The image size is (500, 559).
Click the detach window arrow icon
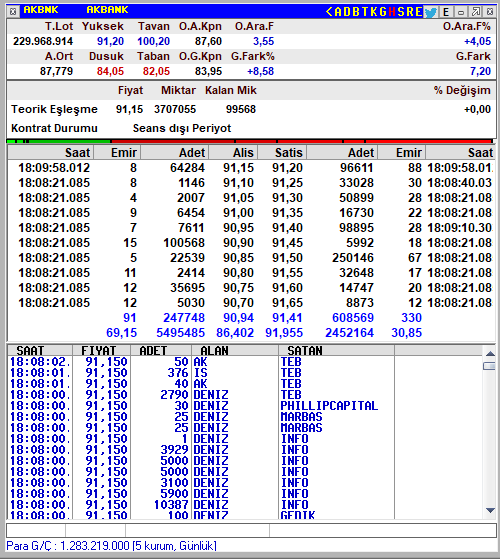point(475,12)
